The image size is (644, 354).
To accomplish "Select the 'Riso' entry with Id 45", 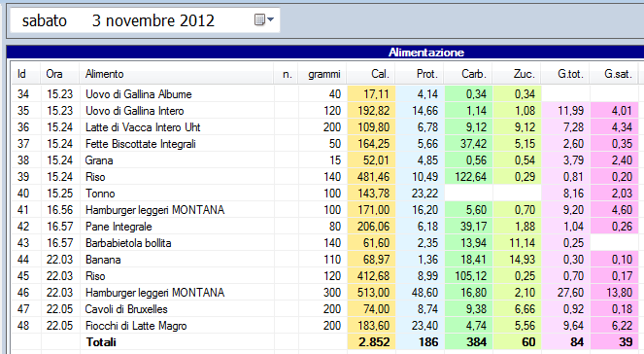I will coord(325,276).
